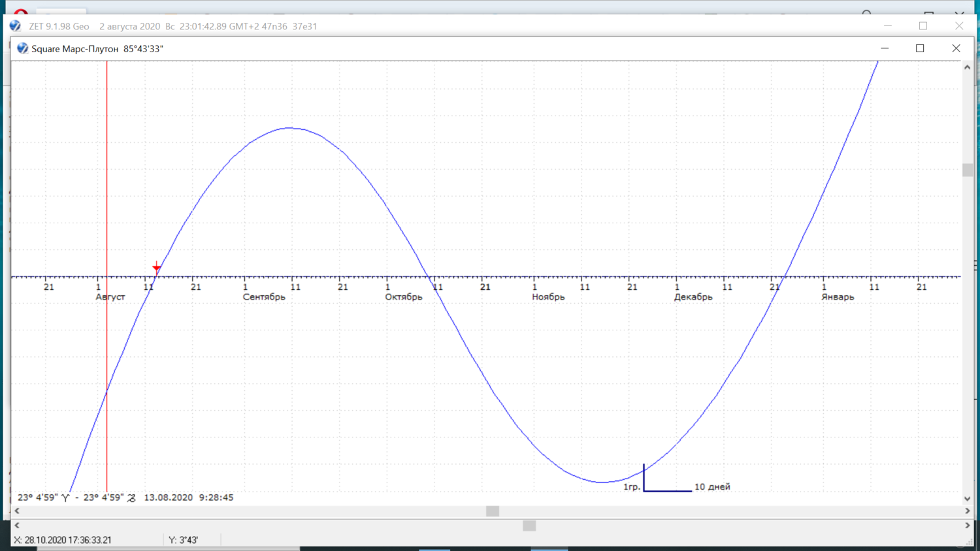Click the vertical scrollbar thumb

[968, 170]
